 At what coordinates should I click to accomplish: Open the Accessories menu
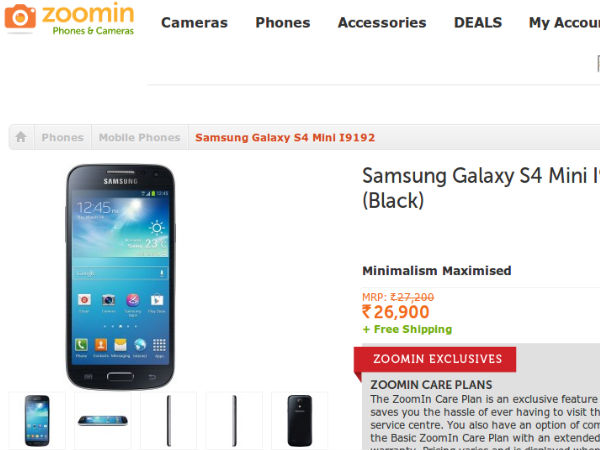point(382,23)
